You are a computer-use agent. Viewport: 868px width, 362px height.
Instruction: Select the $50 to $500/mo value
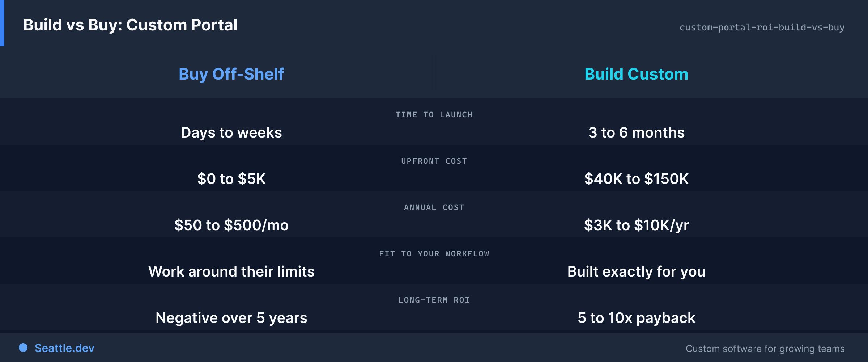(231, 226)
